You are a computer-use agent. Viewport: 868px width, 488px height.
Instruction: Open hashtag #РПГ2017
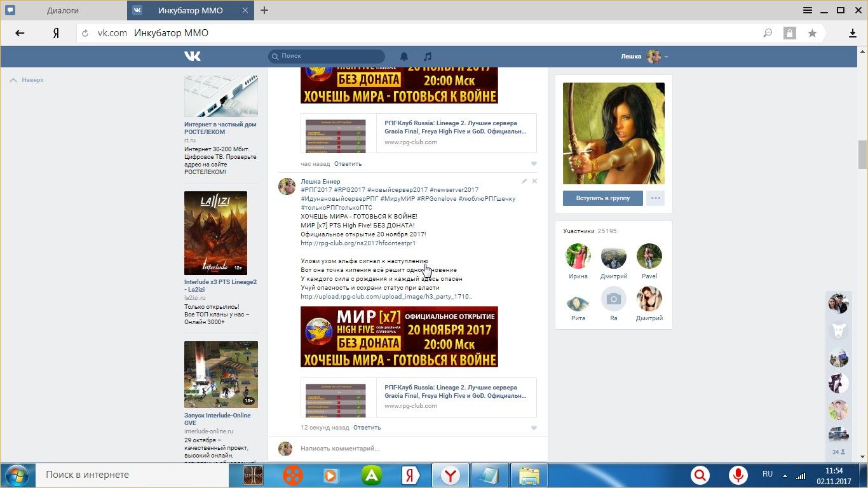(x=316, y=190)
